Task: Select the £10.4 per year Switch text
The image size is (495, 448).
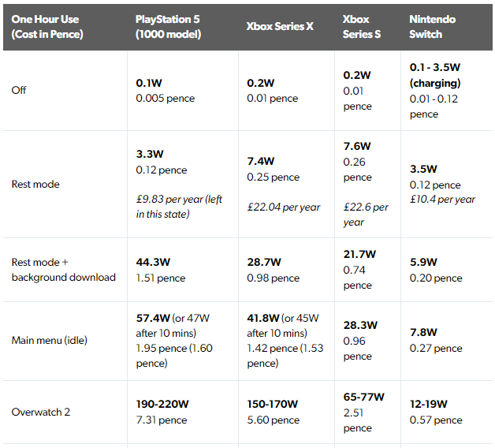Action: point(442,200)
